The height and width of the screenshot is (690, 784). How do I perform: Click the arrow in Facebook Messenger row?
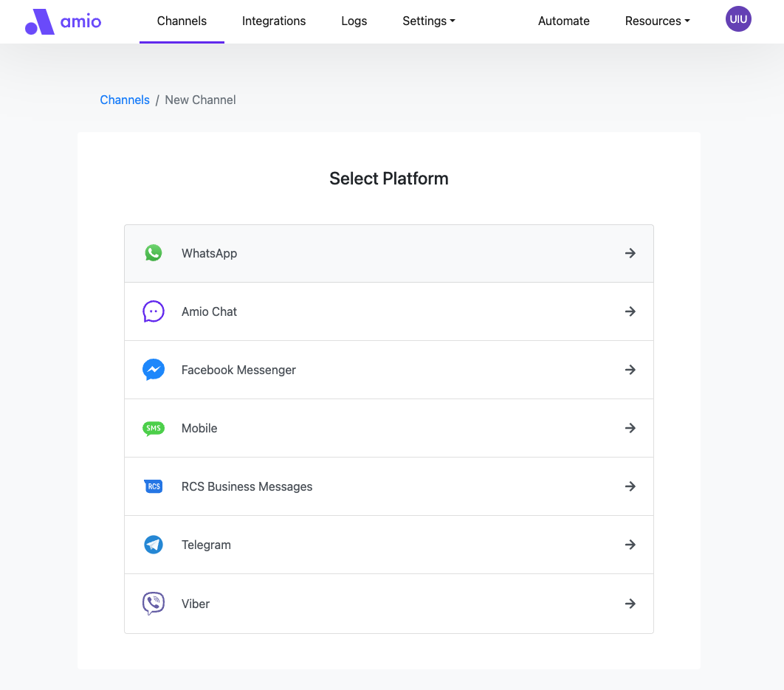(x=630, y=370)
